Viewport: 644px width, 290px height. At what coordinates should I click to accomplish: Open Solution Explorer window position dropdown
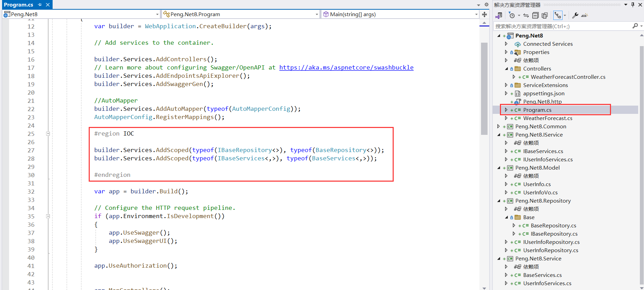pyautogui.click(x=626, y=5)
